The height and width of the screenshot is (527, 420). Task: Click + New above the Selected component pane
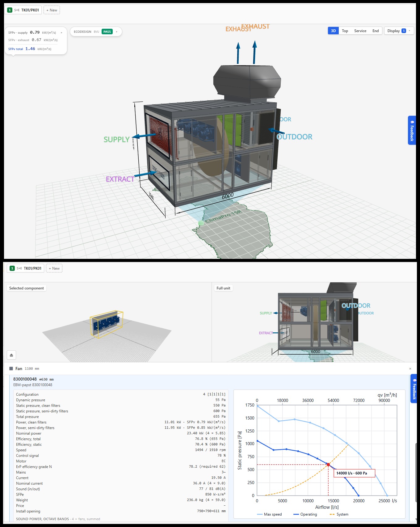coord(54,268)
